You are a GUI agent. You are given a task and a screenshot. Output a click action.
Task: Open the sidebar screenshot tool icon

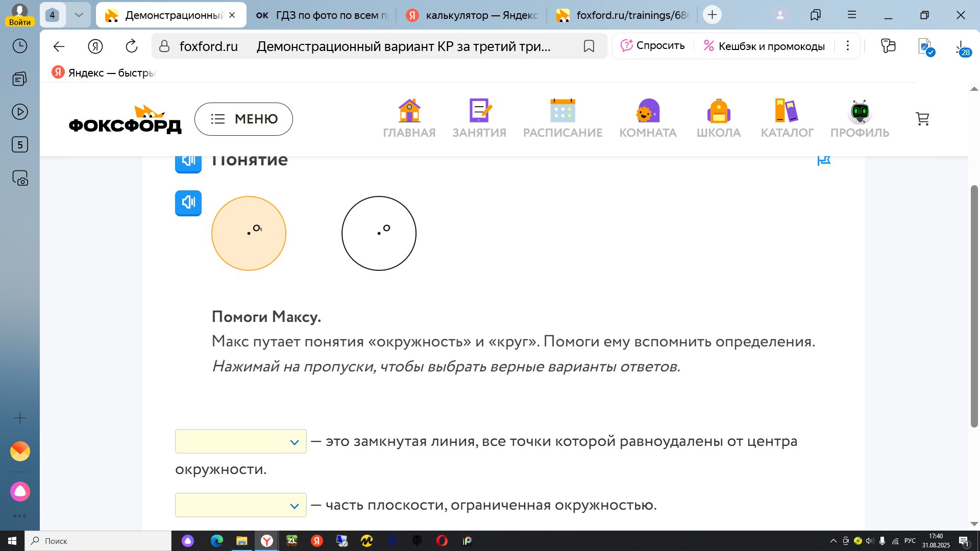coord(20,178)
